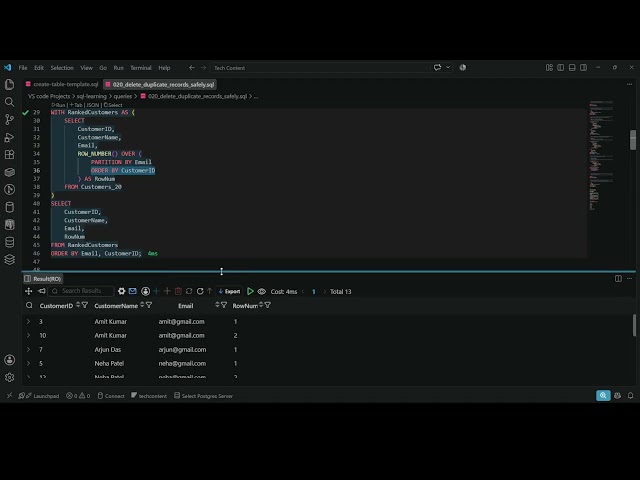
Task: Click the amit@gmail.com cell in row 10
Action: pos(181,336)
